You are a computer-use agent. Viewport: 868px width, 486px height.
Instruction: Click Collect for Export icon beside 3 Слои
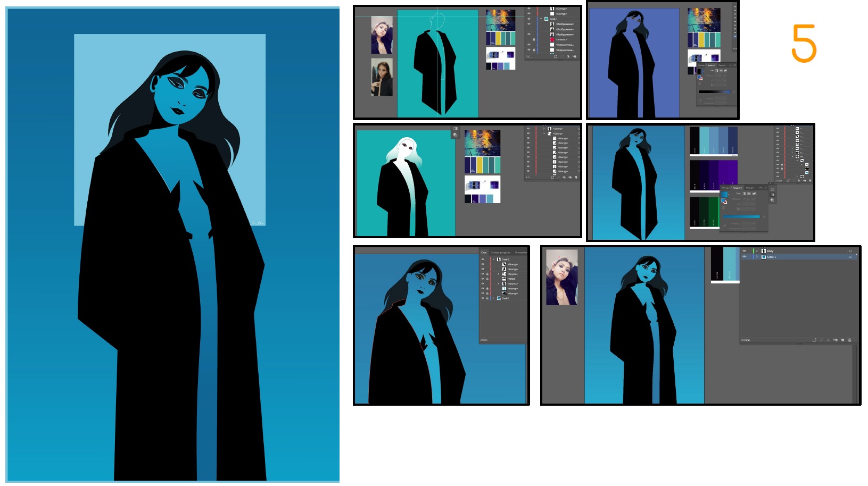click(814, 340)
